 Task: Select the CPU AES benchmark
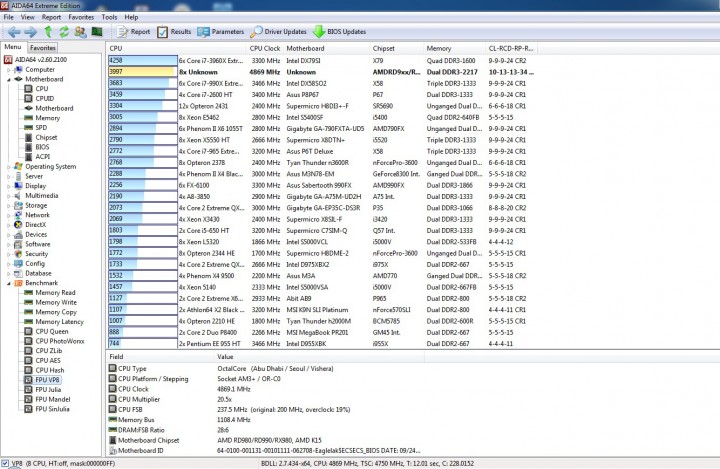click(x=42, y=361)
